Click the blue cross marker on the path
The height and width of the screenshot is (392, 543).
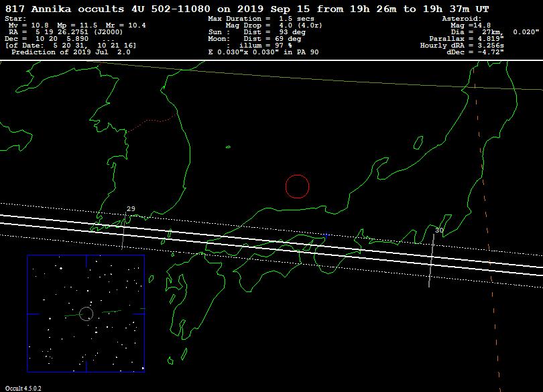[x=326, y=236]
